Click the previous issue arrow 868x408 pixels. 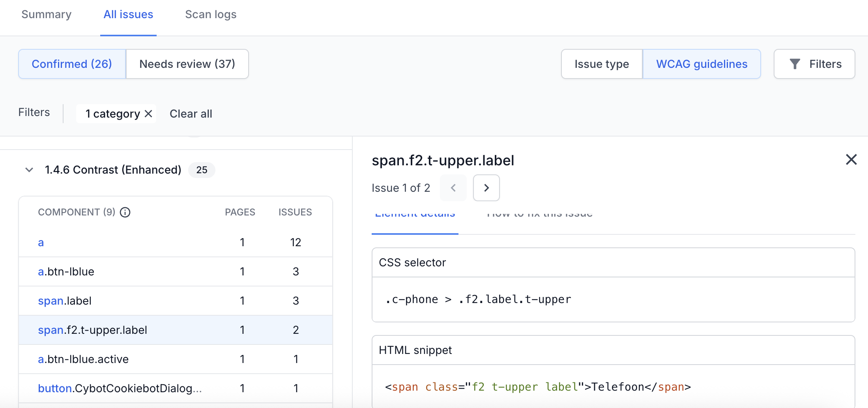pos(453,188)
